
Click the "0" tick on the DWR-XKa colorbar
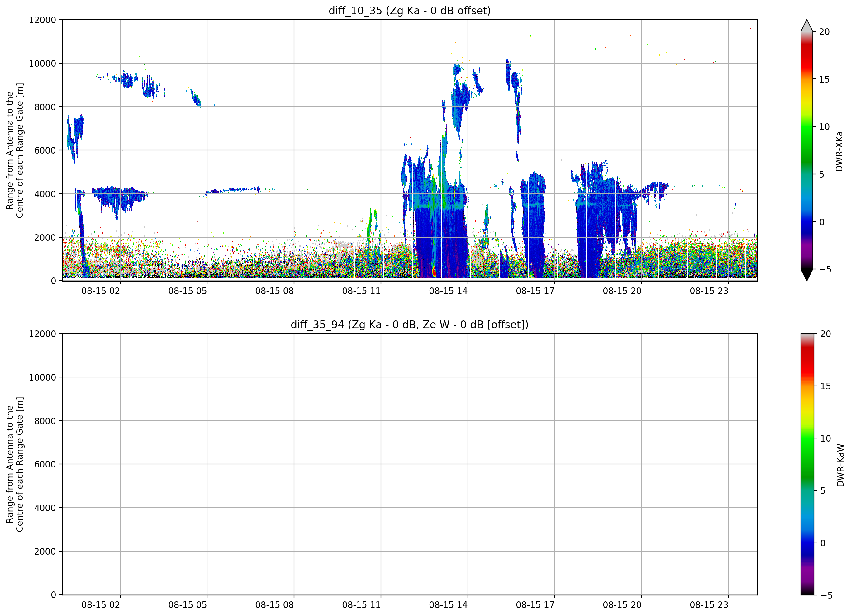(x=821, y=222)
